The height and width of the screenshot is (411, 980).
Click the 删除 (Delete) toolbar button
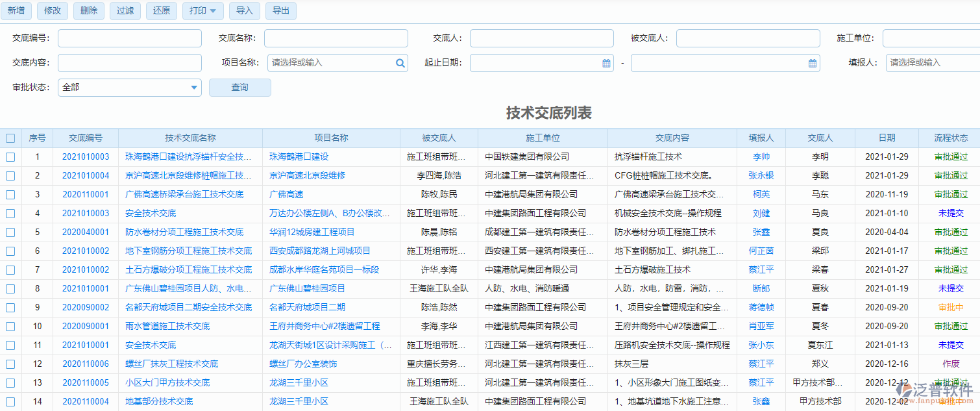(88, 10)
